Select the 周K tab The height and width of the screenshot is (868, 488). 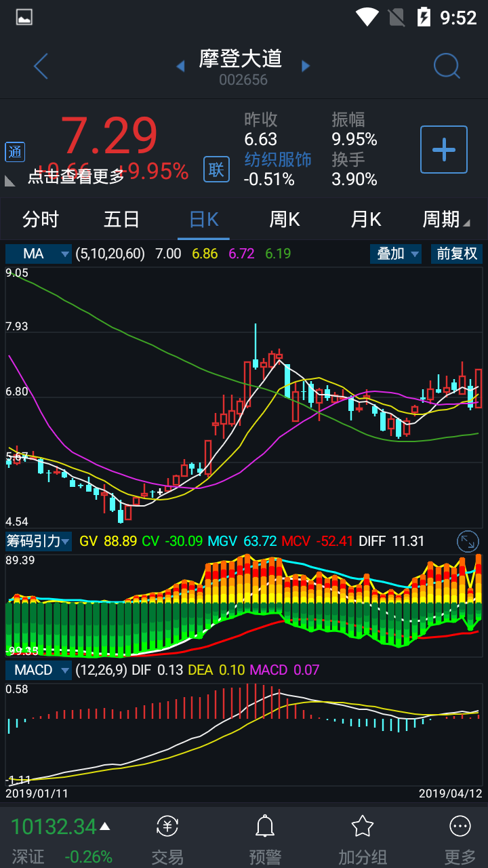coord(285,220)
